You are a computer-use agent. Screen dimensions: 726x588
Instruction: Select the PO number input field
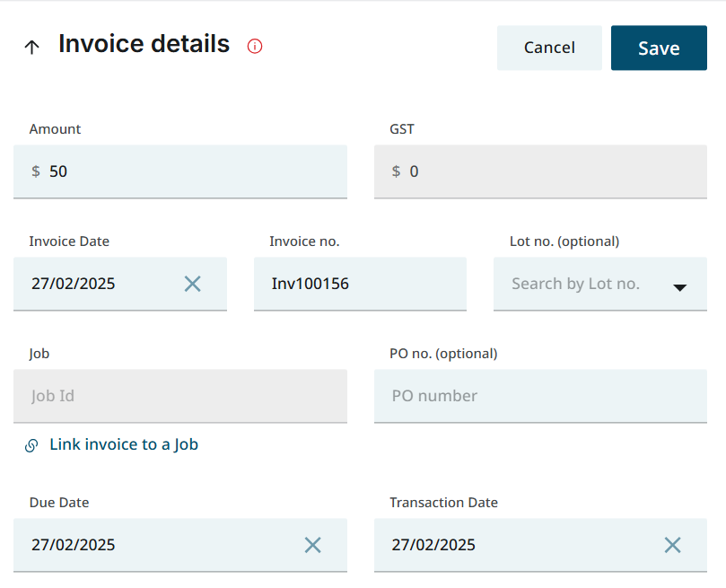538,396
